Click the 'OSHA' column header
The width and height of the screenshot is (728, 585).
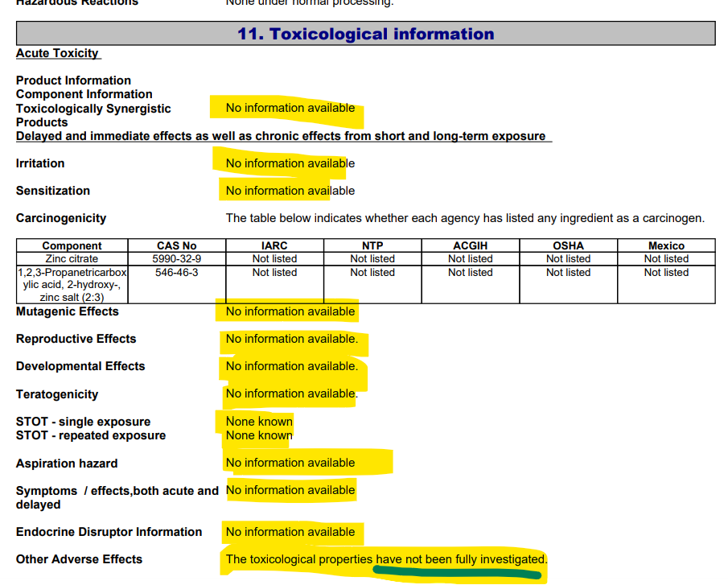click(568, 245)
